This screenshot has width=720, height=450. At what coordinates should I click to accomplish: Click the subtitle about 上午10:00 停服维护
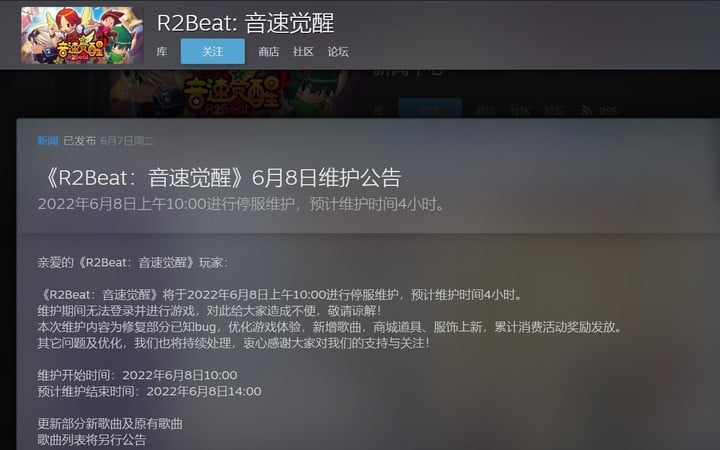tap(242, 204)
